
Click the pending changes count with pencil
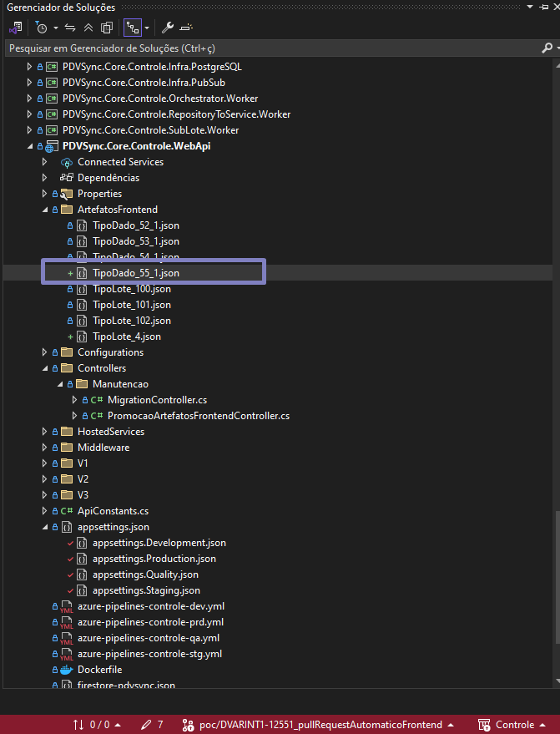152,725
